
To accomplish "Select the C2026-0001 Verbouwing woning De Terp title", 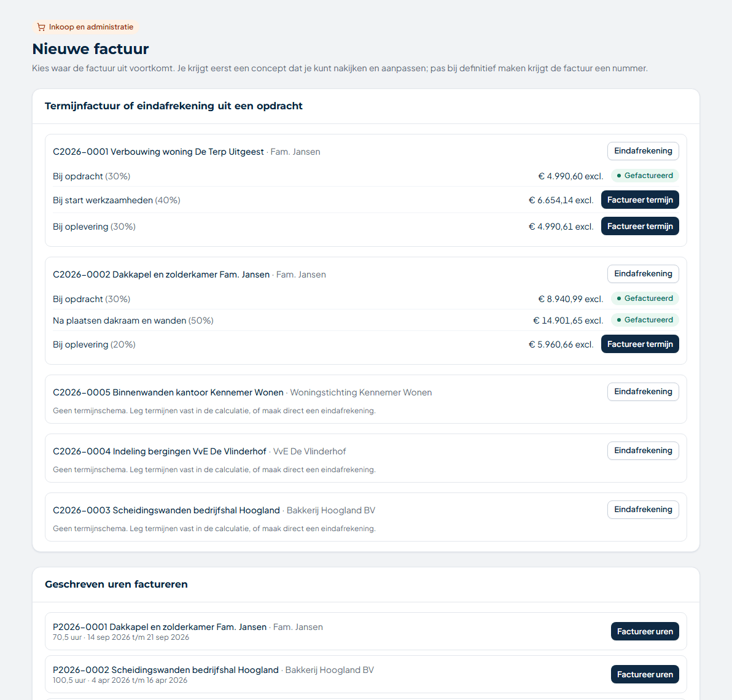I will click(158, 152).
